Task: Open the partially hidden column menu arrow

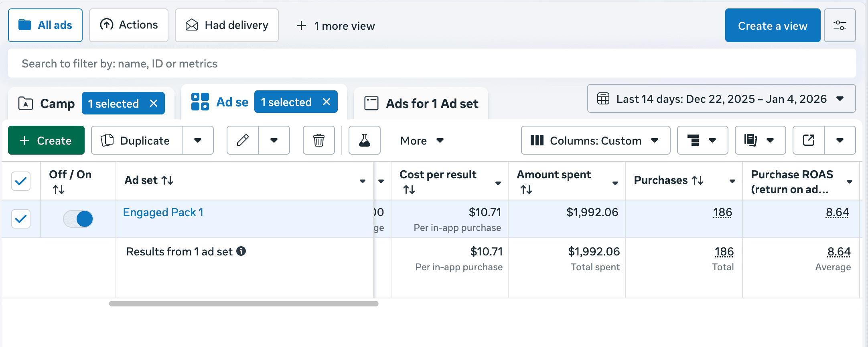Action: point(381,181)
